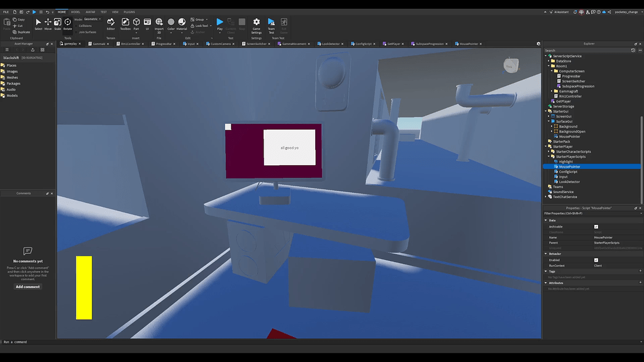644x362 pixels.
Task: Select ConfigScript in the Explorer
Action: coord(568,172)
